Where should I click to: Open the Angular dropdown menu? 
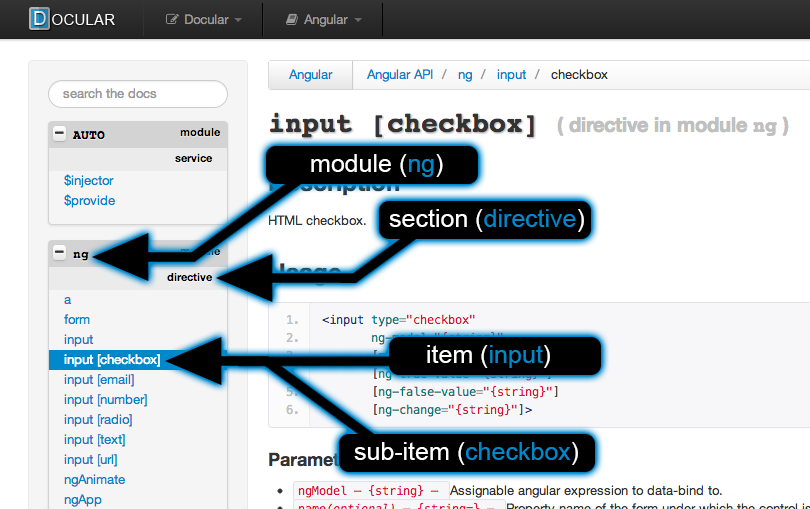[323, 20]
